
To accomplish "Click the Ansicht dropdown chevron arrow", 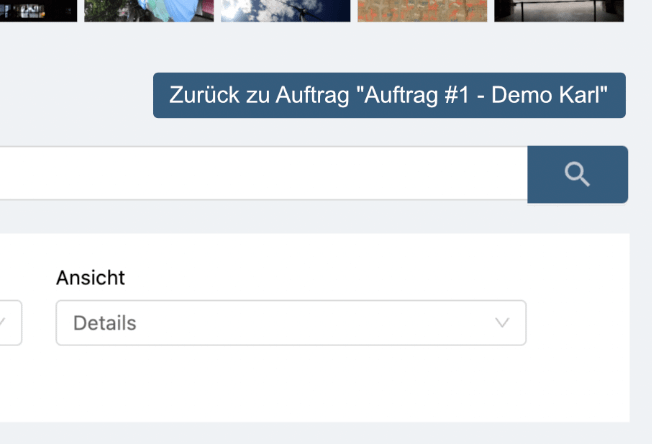I will pyautogui.click(x=502, y=323).
